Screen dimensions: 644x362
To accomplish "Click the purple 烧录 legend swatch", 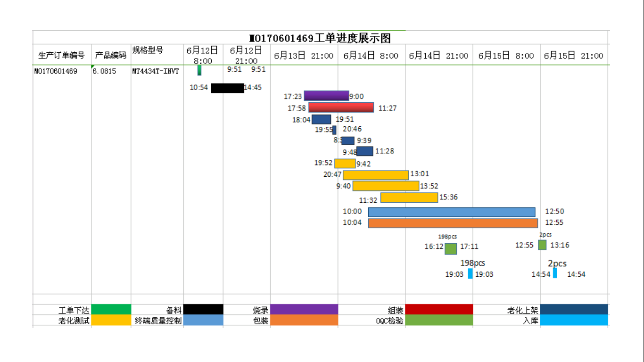I will pos(304,310).
